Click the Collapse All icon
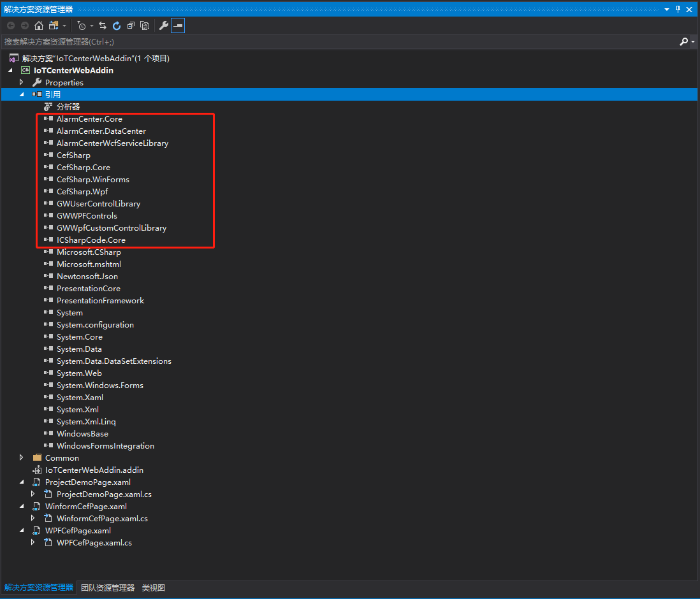700x599 pixels. [x=131, y=25]
